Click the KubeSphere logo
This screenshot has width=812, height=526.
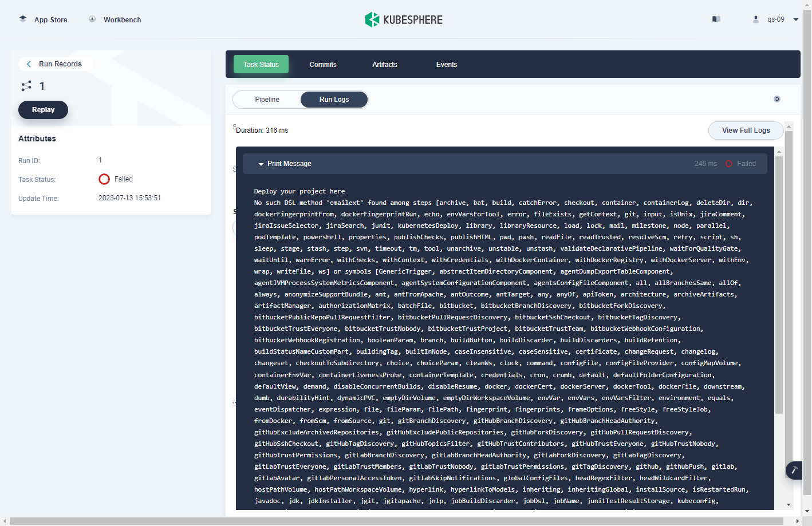coord(404,19)
